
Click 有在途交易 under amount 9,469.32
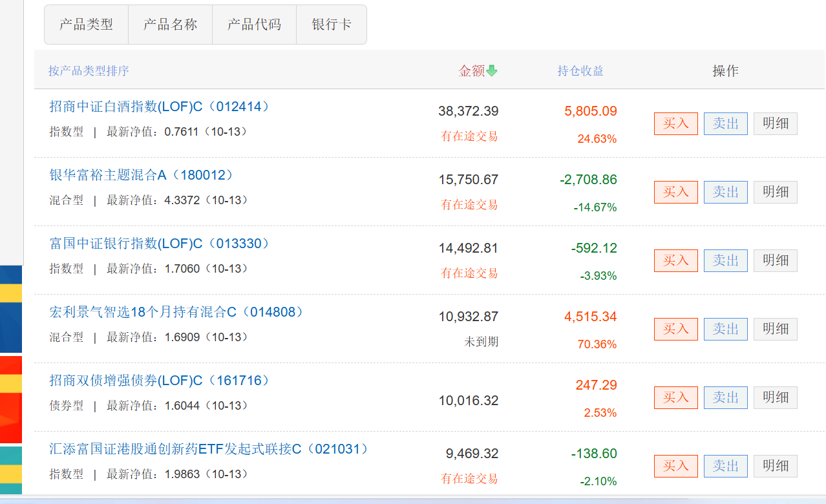[x=470, y=479]
